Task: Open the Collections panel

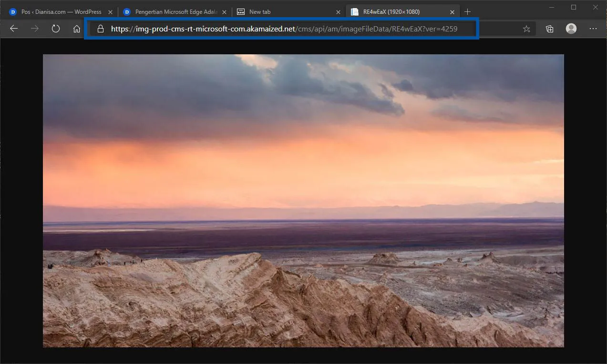Action: tap(549, 29)
